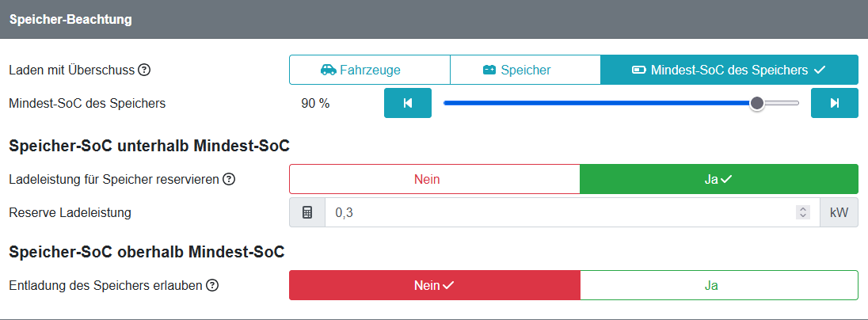Focus the Reserve Ladeleistung input field

coord(573,212)
